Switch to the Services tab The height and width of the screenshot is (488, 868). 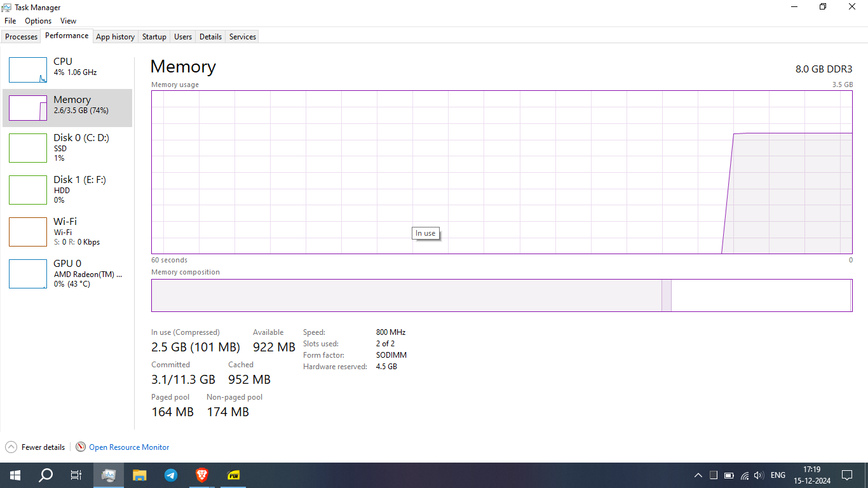tap(241, 36)
